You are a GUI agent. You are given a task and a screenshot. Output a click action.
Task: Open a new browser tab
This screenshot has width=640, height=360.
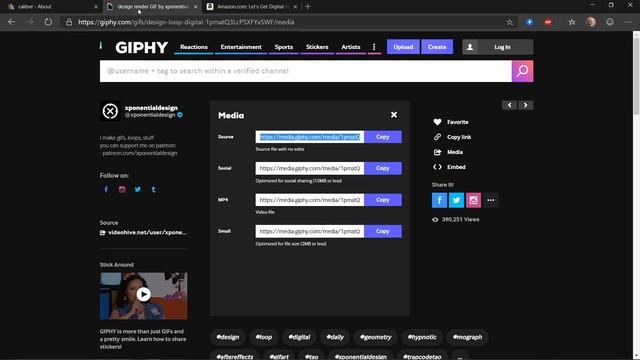point(308,7)
